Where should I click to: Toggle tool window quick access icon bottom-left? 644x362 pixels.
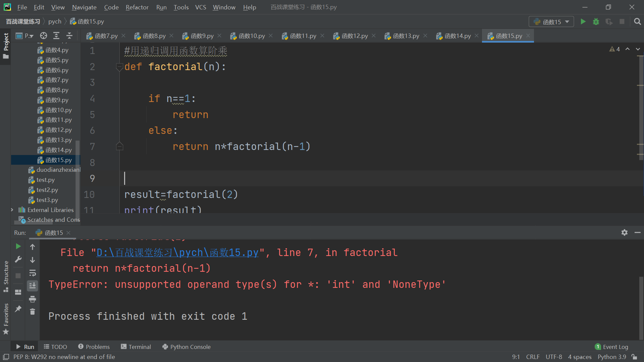point(6,357)
